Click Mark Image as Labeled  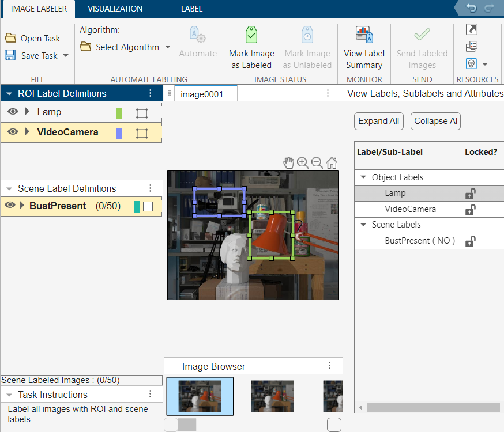[251, 47]
